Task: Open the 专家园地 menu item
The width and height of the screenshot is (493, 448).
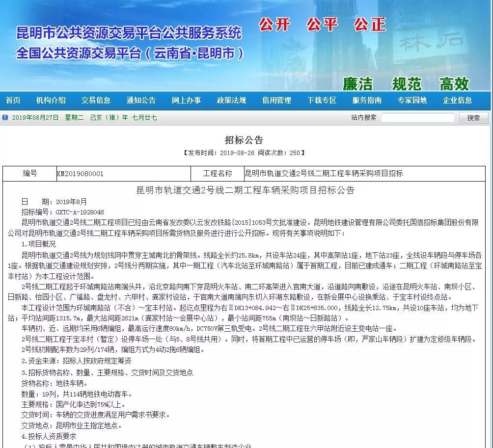Action: (x=412, y=101)
